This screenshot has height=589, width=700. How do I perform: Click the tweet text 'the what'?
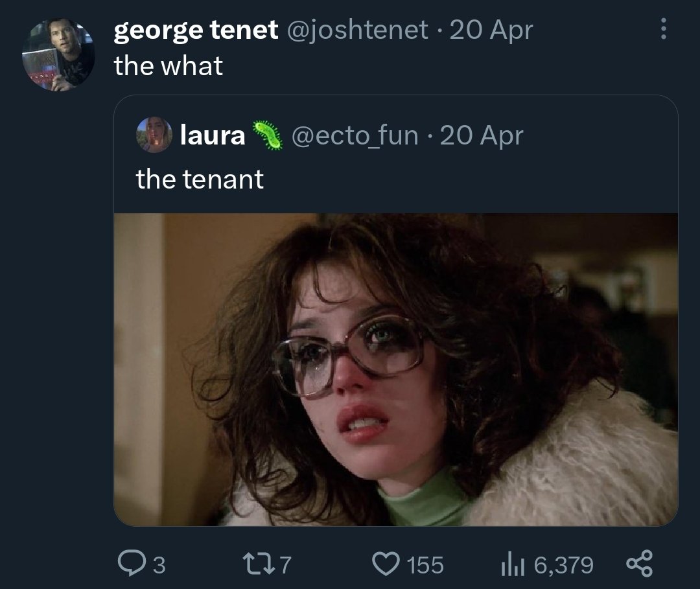(x=169, y=66)
